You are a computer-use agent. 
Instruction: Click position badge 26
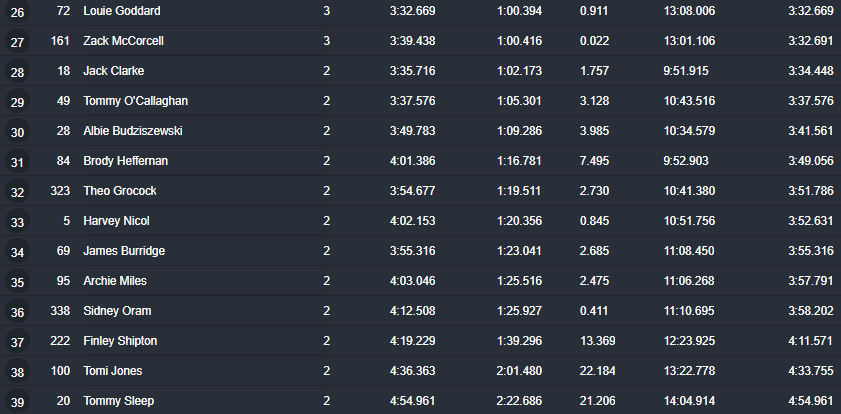click(17, 11)
